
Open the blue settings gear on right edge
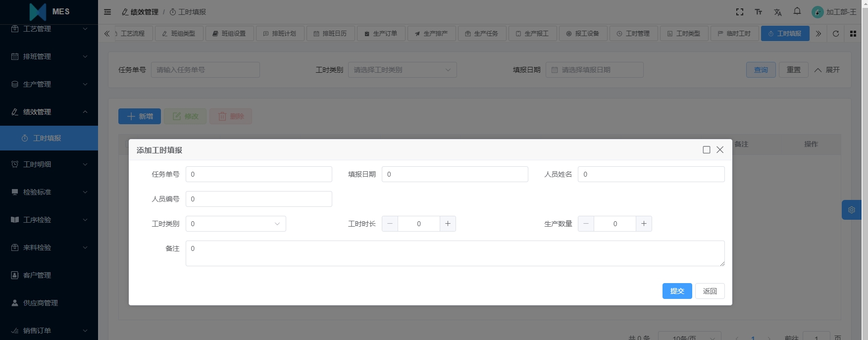[852, 210]
